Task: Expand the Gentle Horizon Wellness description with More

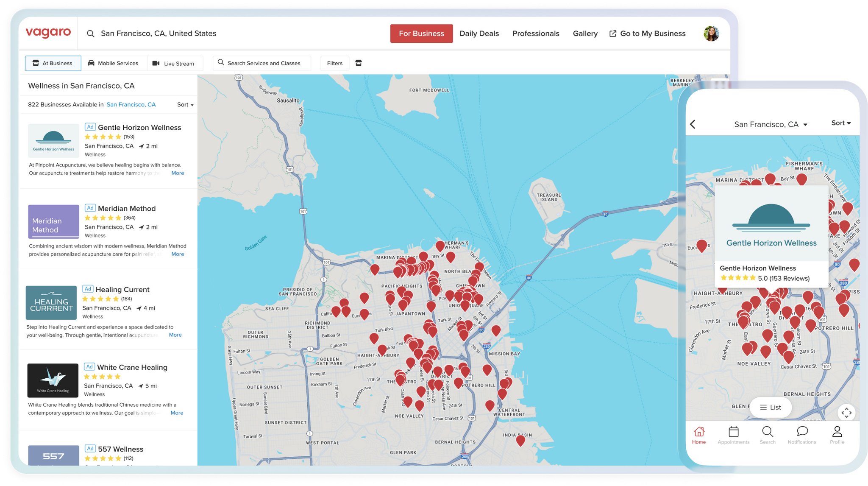Action: 178,173
